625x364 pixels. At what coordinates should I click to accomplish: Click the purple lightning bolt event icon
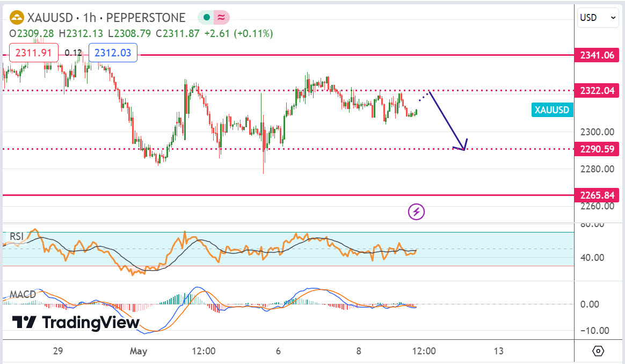[x=417, y=212]
